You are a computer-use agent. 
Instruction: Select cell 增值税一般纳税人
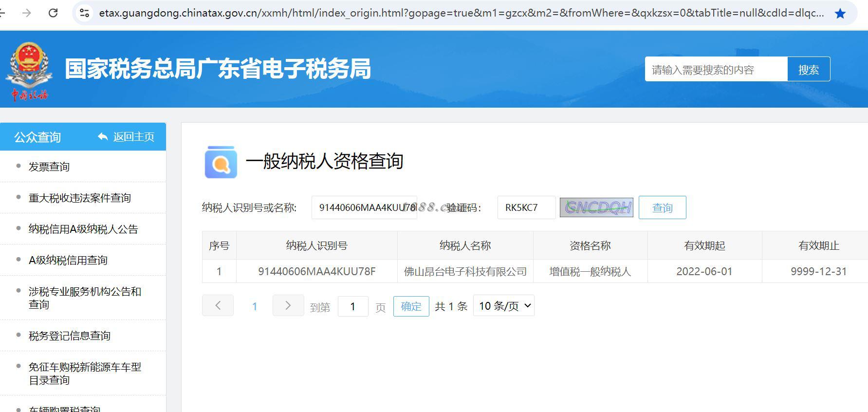click(x=590, y=271)
